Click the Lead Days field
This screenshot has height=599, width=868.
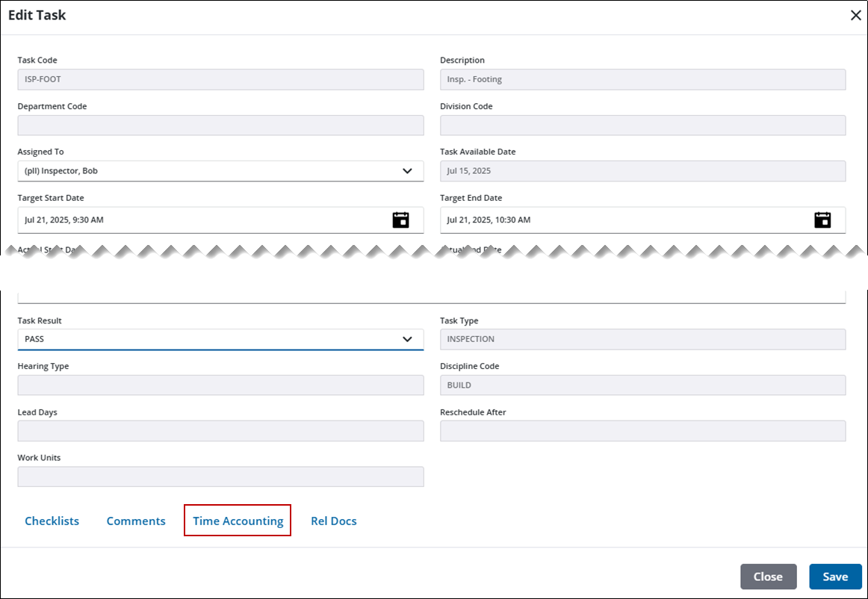pos(220,431)
